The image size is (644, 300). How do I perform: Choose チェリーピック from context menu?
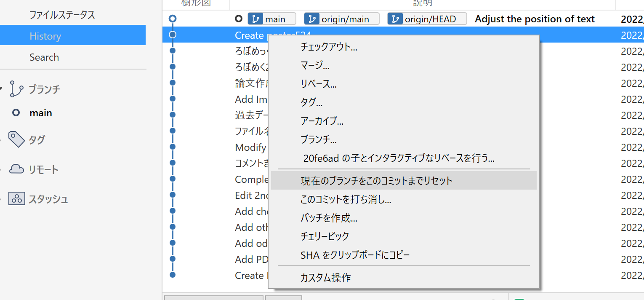click(x=404, y=236)
